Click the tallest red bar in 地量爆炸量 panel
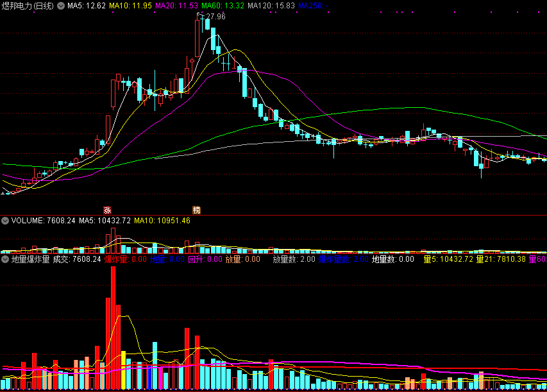Viewport: 547px width, 392px height. (x=114, y=328)
